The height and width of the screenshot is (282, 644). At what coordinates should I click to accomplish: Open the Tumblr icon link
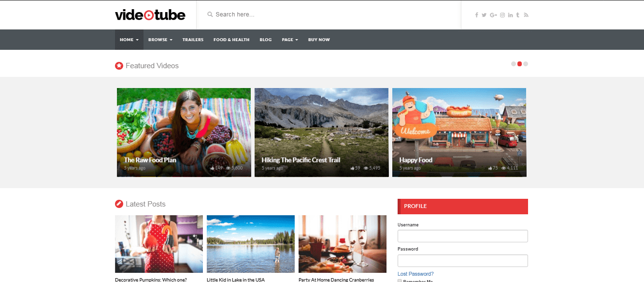point(518,15)
